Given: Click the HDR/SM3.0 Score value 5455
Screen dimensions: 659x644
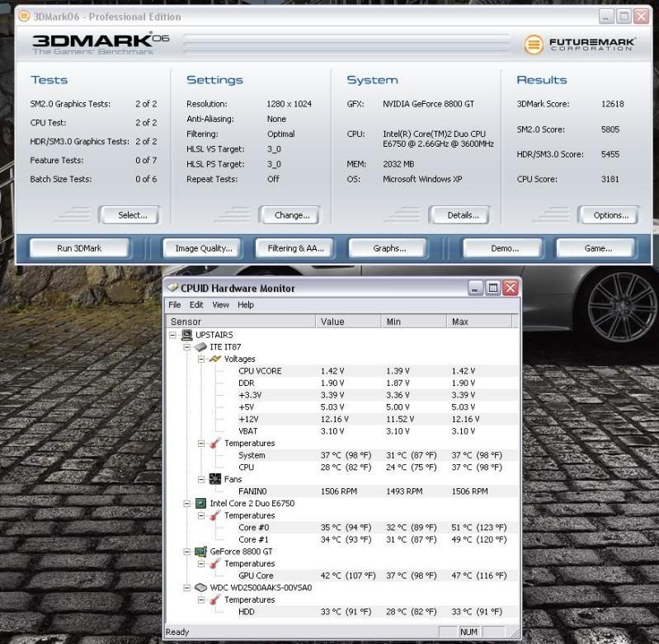Looking at the screenshot, I should [x=610, y=154].
